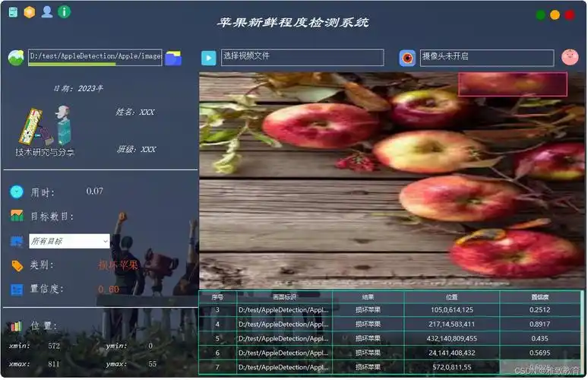The width and height of the screenshot is (588, 380).
Task: Click the 选择视频文件 video file field
Action: pos(302,57)
